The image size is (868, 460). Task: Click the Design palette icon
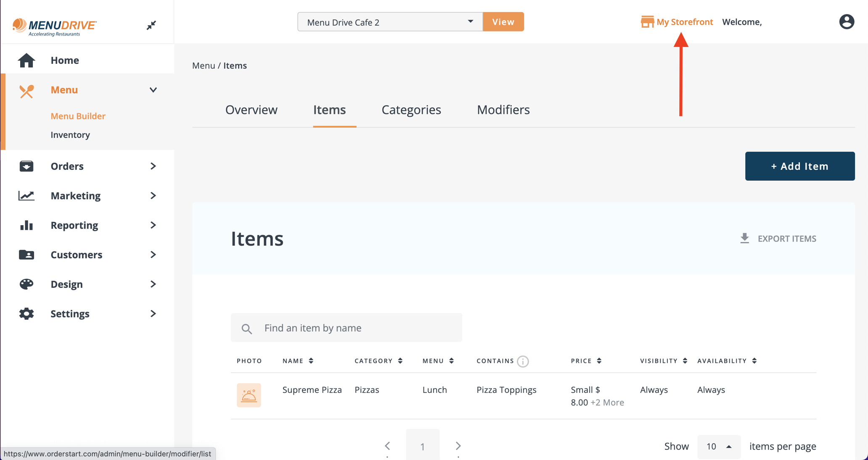(26, 284)
